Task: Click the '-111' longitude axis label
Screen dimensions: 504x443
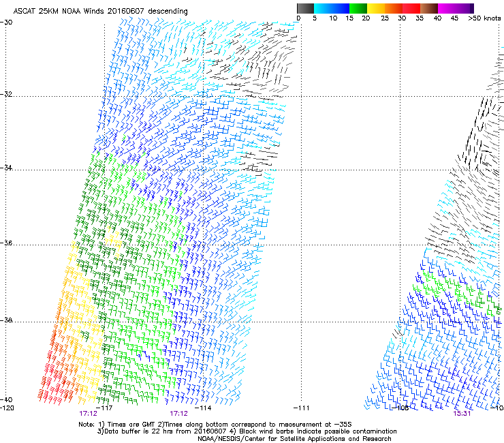Action: (x=301, y=408)
